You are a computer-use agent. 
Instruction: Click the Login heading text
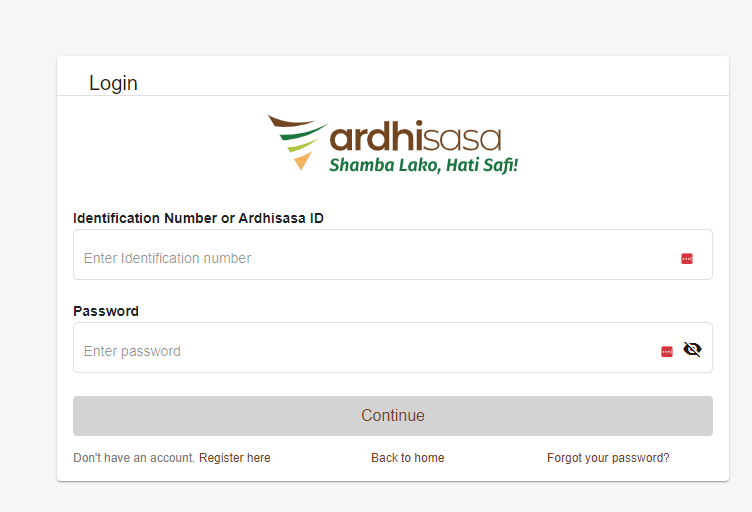113,83
